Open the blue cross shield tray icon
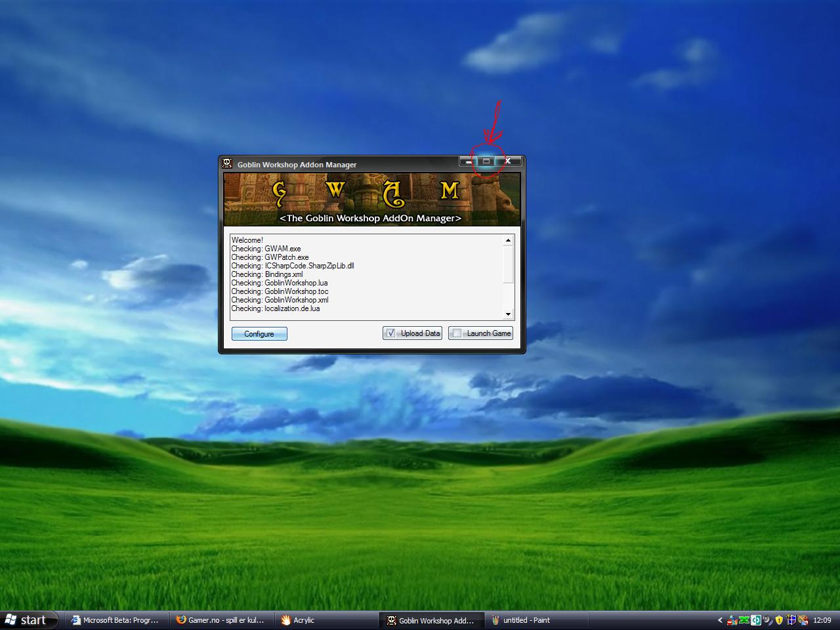The height and width of the screenshot is (630, 840). coord(791,620)
